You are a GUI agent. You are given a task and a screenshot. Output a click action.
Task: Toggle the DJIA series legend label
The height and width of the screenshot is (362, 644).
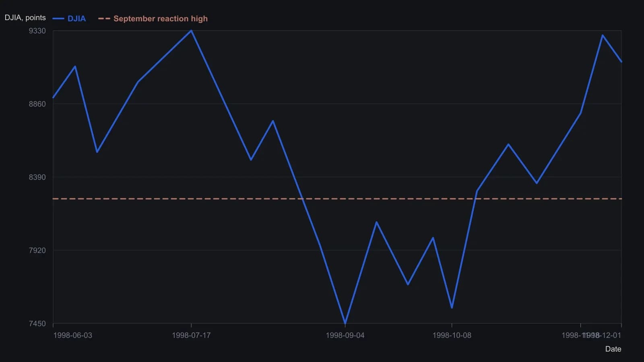(76, 19)
